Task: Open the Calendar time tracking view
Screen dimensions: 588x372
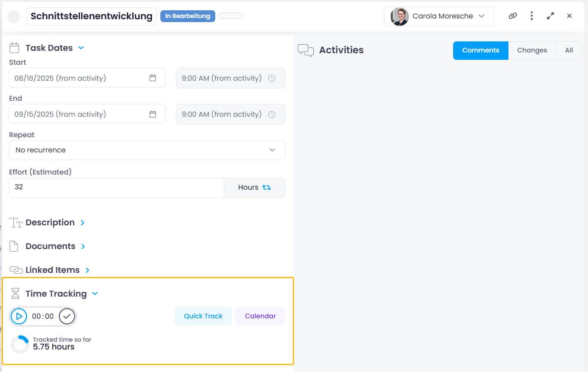Action: pyautogui.click(x=260, y=316)
